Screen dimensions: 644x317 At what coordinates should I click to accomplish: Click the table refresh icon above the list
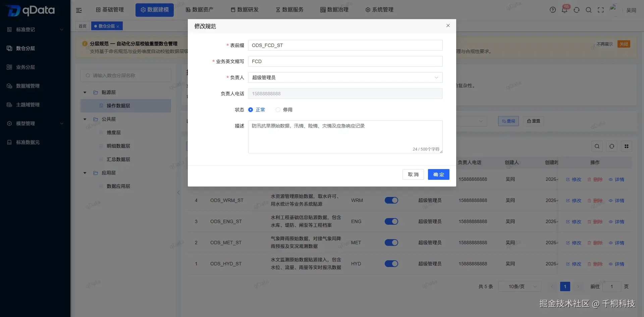tap(611, 146)
